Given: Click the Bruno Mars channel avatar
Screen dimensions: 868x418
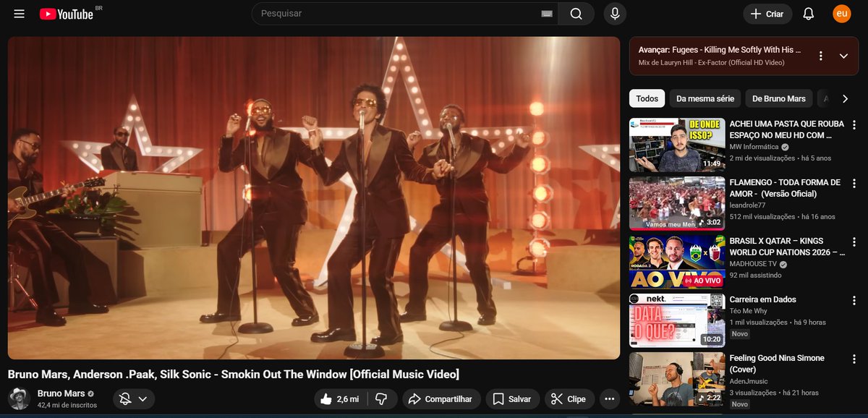Looking at the screenshot, I should pos(19,398).
